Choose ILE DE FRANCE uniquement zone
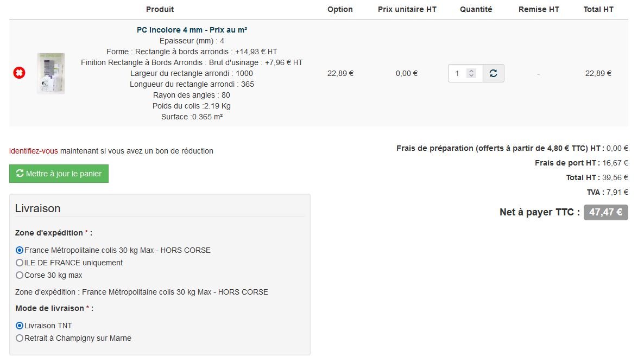This screenshot has height=363, width=644. [20, 263]
